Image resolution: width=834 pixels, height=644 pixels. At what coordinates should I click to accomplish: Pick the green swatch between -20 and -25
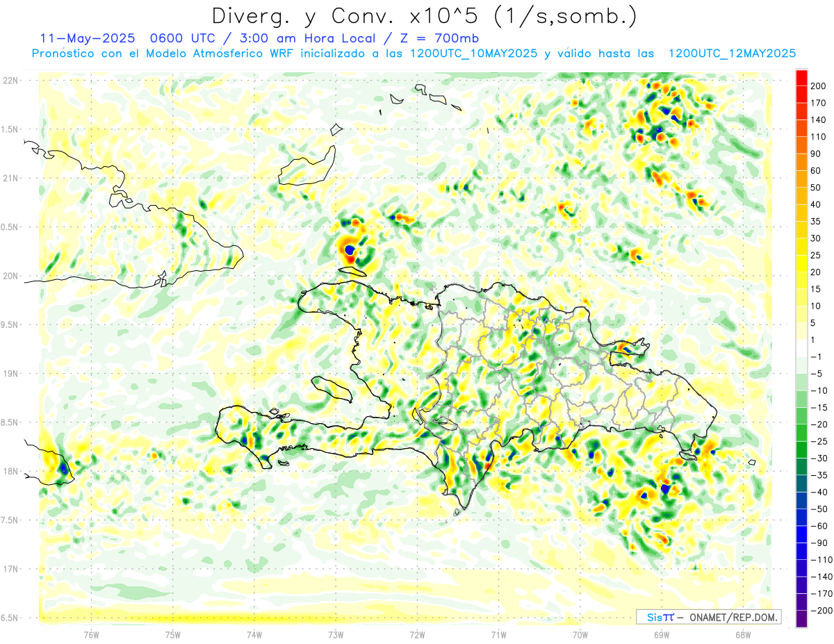[x=801, y=433]
